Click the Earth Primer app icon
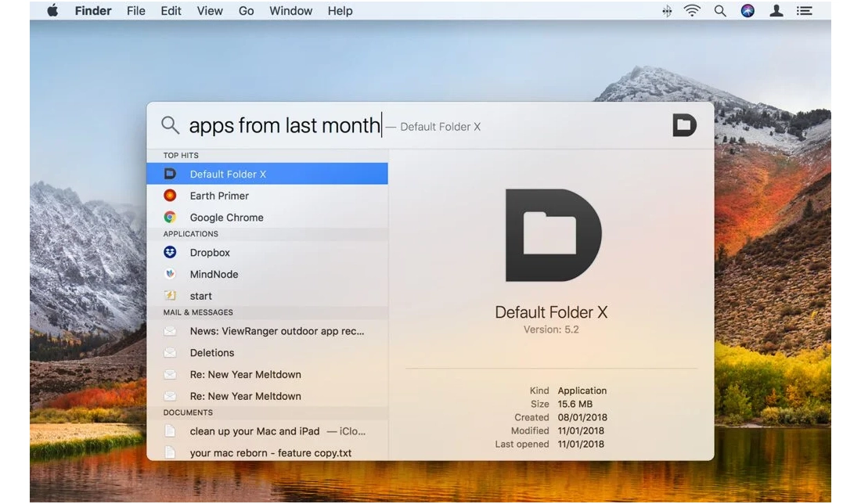Viewport: 861px width, 504px height. (170, 196)
